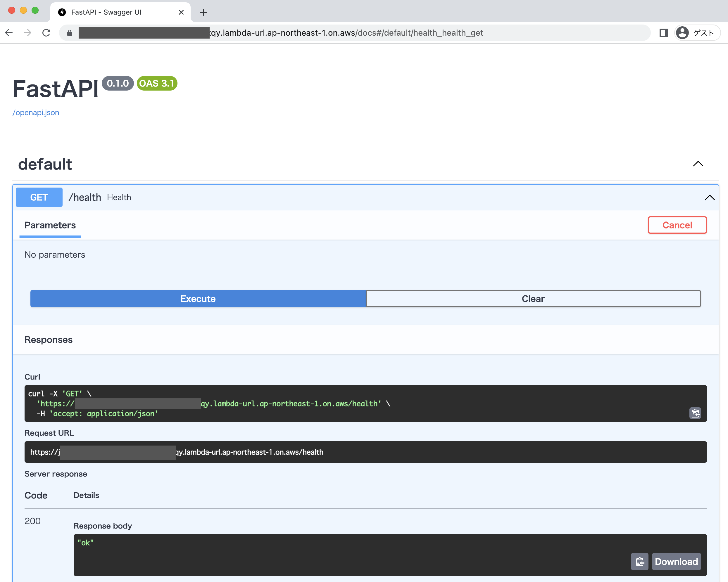The image size is (728, 582).
Task: Open the browser side panel
Action: coord(663,32)
